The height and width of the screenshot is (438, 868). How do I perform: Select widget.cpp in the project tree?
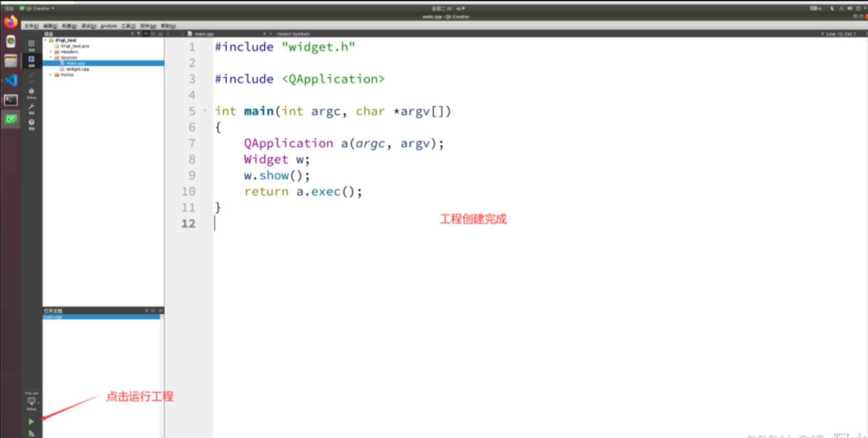coord(77,69)
